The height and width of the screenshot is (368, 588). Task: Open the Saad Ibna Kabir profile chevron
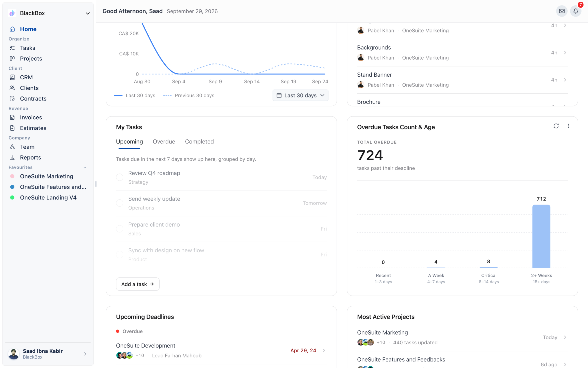tap(85, 354)
